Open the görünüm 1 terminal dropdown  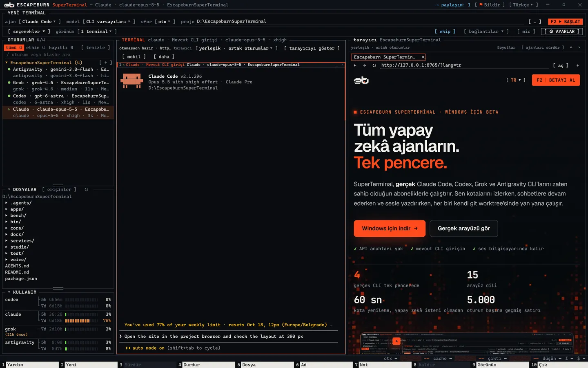[x=97, y=31]
